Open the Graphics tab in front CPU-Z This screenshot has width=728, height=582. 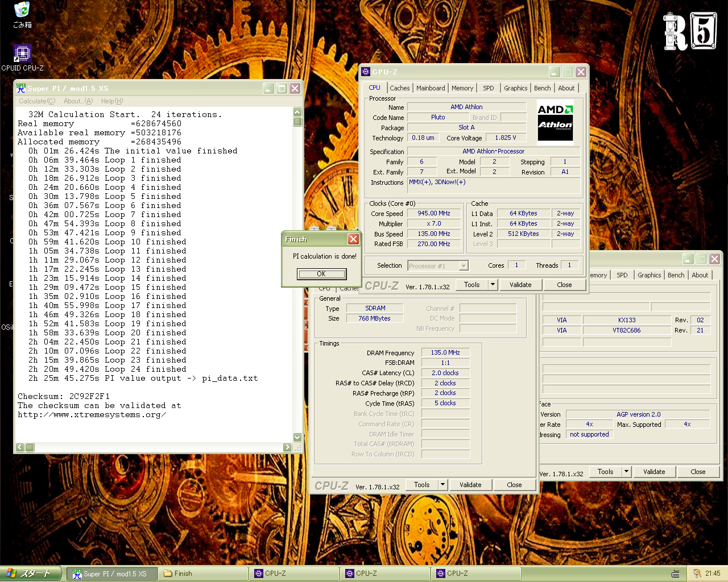pyautogui.click(x=515, y=88)
